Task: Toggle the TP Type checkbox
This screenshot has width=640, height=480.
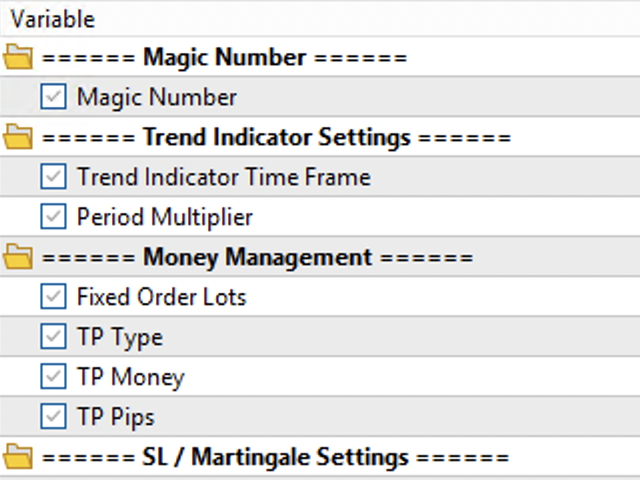Action: pos(53,337)
